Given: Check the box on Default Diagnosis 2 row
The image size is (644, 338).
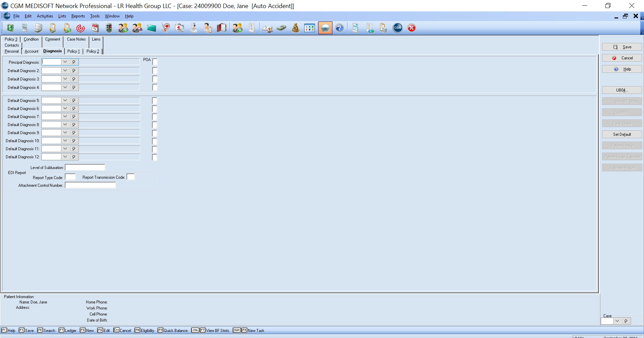Looking at the screenshot, I should pyautogui.click(x=155, y=70).
